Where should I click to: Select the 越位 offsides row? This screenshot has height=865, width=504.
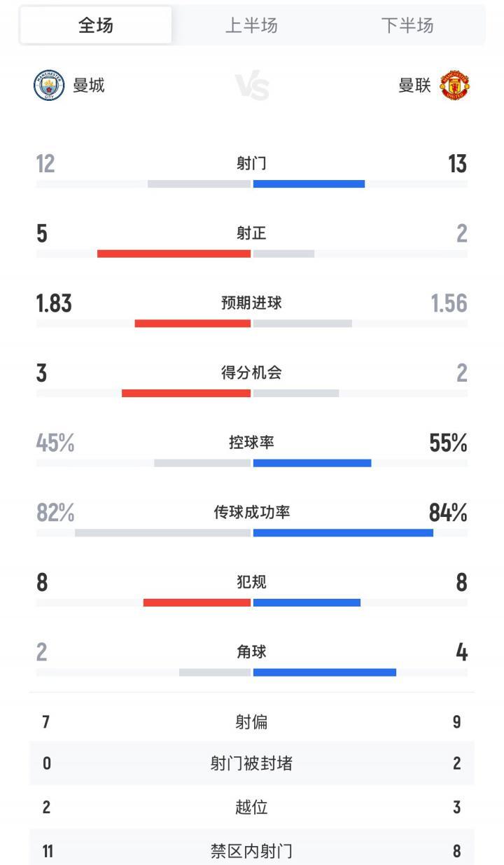click(251, 808)
